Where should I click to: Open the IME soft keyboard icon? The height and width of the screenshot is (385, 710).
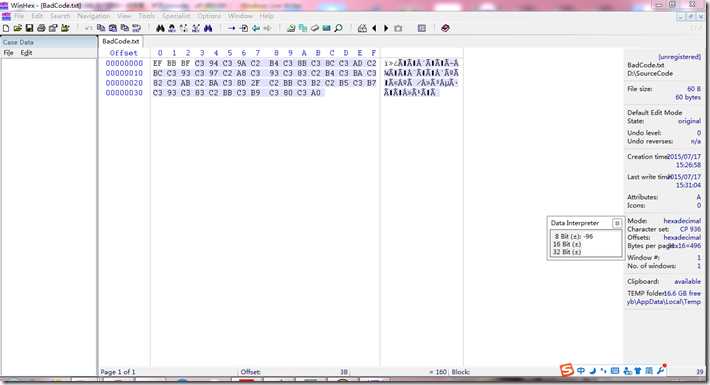pos(615,371)
